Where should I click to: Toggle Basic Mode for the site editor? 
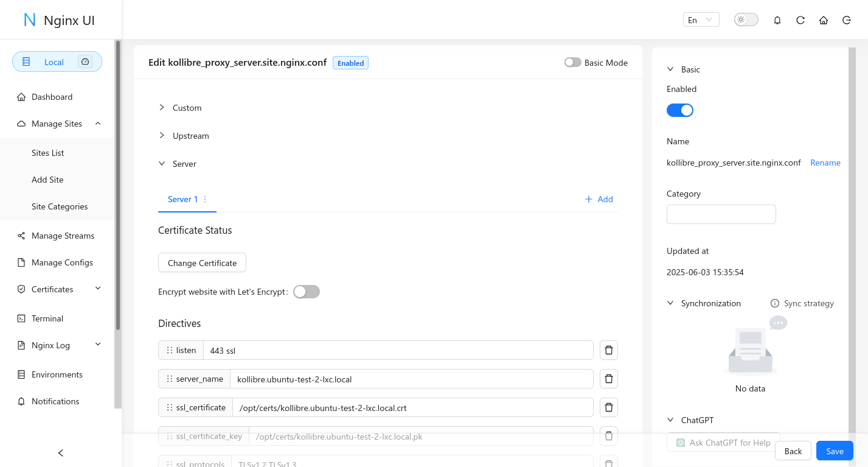pos(572,62)
